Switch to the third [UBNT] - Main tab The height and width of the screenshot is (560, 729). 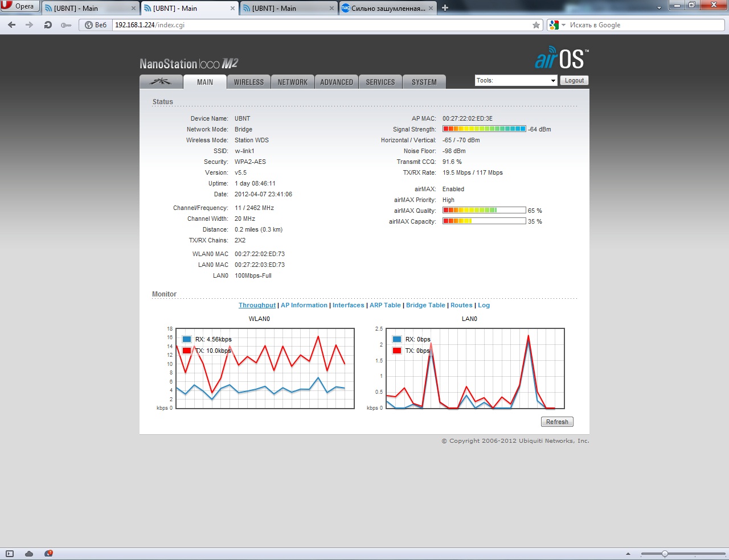[x=288, y=9]
